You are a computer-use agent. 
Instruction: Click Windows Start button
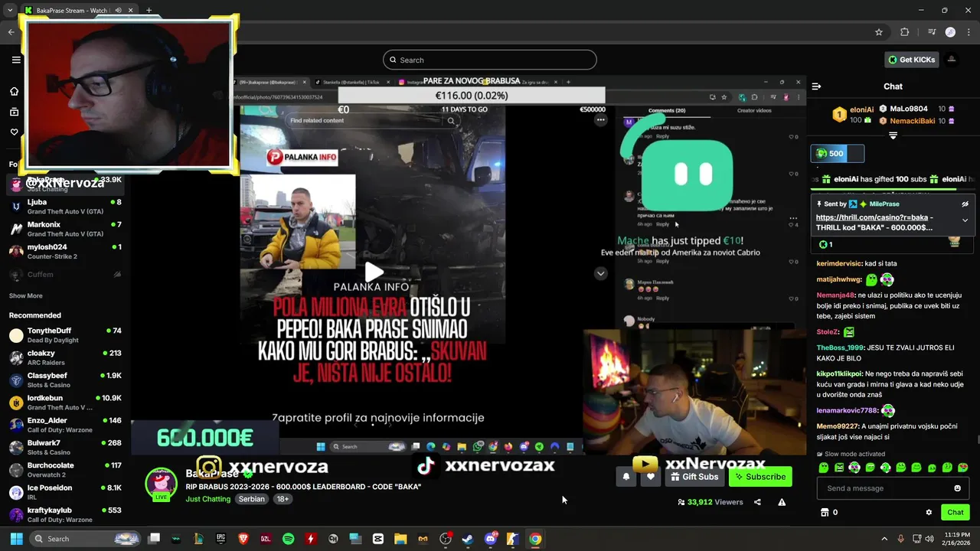[x=16, y=539]
